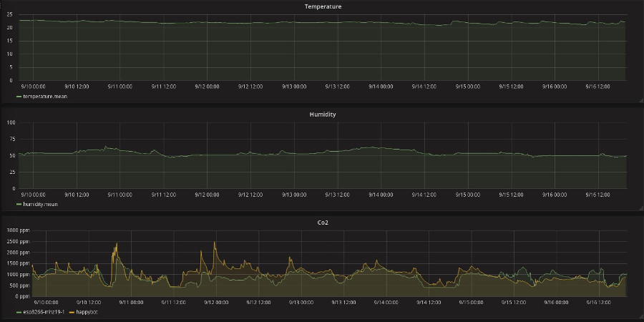Click the 75 y-axis label in Humidity panel

click(12, 140)
